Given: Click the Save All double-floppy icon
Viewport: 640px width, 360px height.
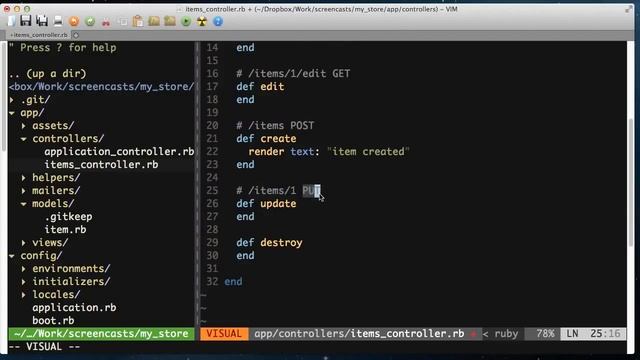Looking at the screenshot, I should pos(42,21).
